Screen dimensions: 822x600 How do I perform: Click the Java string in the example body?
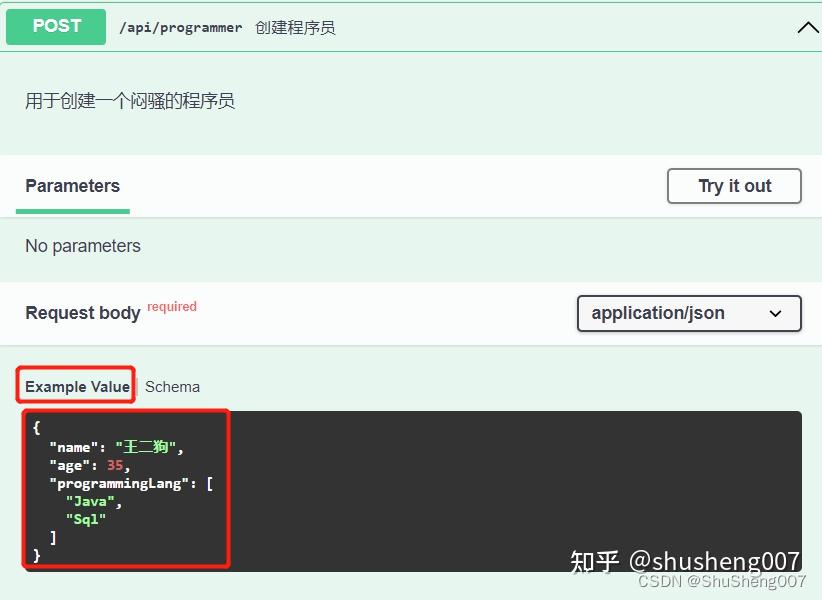[89, 501]
